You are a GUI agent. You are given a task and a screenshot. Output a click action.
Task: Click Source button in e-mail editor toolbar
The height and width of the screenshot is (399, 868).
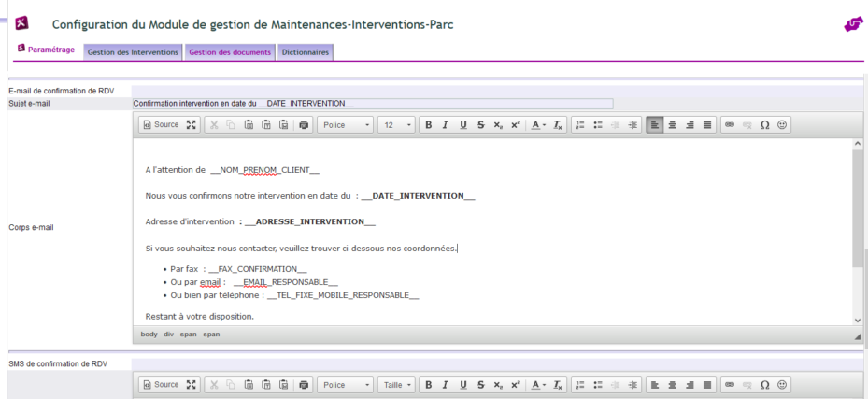click(161, 125)
